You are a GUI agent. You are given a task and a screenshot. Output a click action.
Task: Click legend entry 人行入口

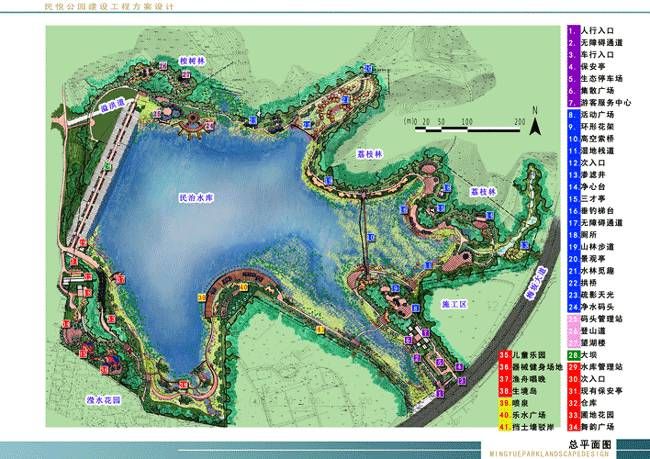click(592, 31)
